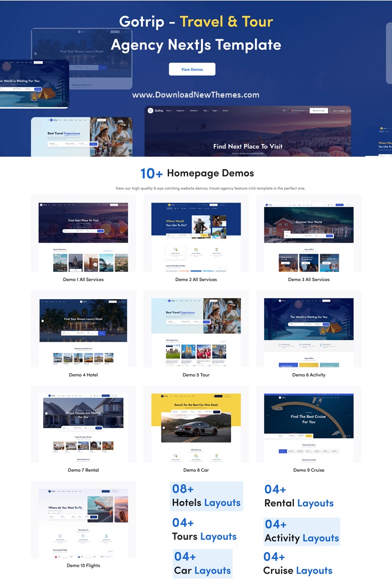Screen dimensions: 392x587
Task: Click 'Demo 4 Hotel' caption
Action: click(83, 375)
